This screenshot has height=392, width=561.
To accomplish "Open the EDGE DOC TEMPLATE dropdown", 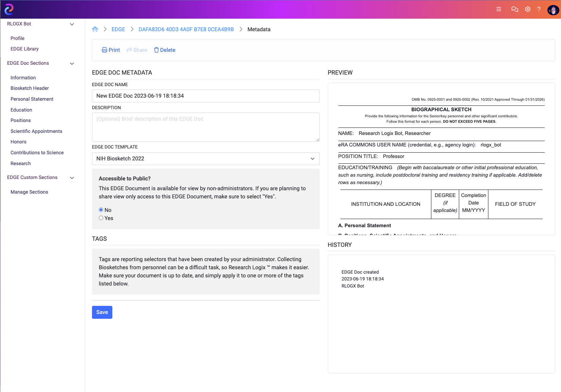I will pyautogui.click(x=205, y=158).
